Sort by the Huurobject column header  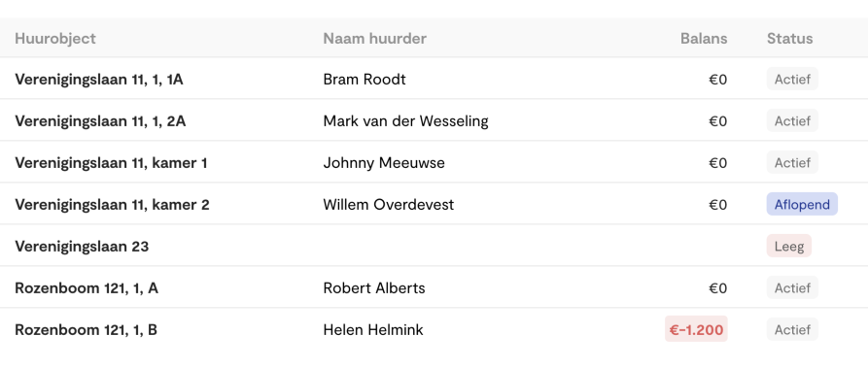[x=55, y=38]
